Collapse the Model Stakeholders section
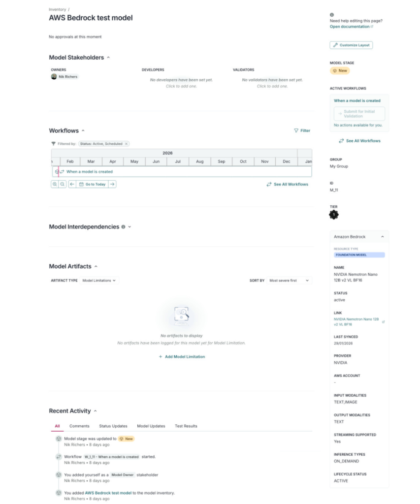This screenshot has height=504, width=420. (x=108, y=58)
